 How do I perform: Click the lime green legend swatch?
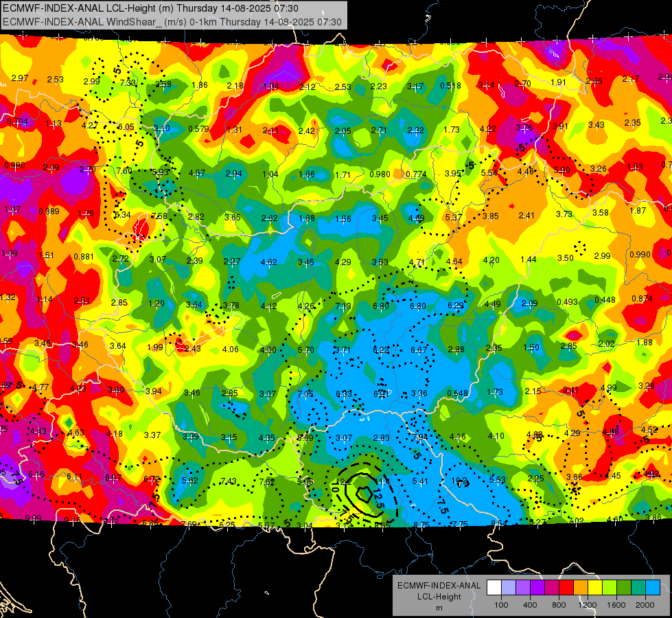coord(609,588)
